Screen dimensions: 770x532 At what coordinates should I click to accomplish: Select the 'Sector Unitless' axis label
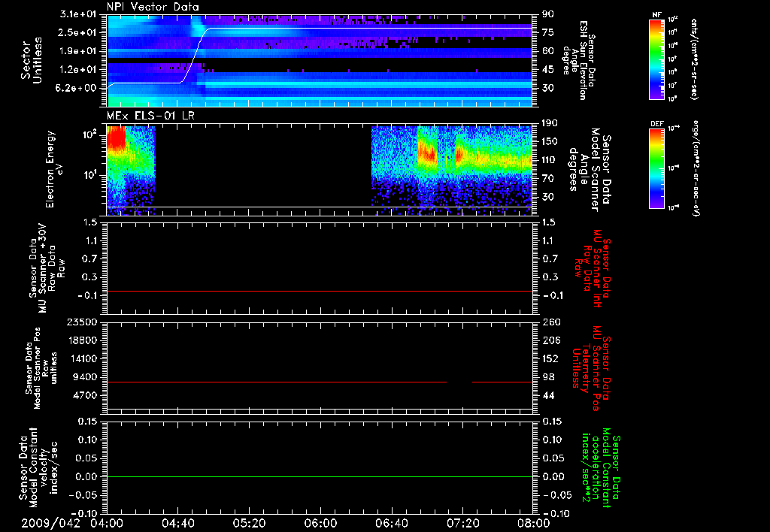click(32, 60)
